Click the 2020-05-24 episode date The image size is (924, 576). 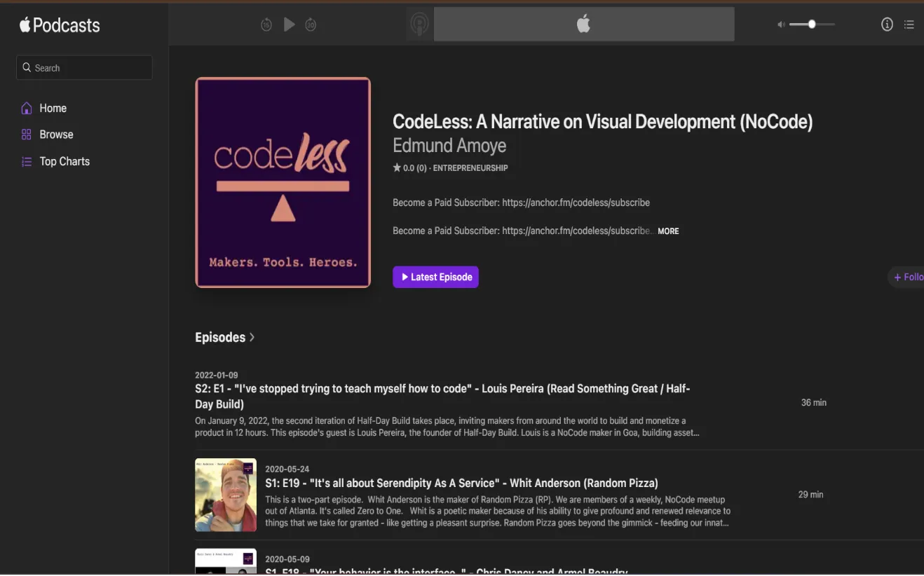pos(287,469)
